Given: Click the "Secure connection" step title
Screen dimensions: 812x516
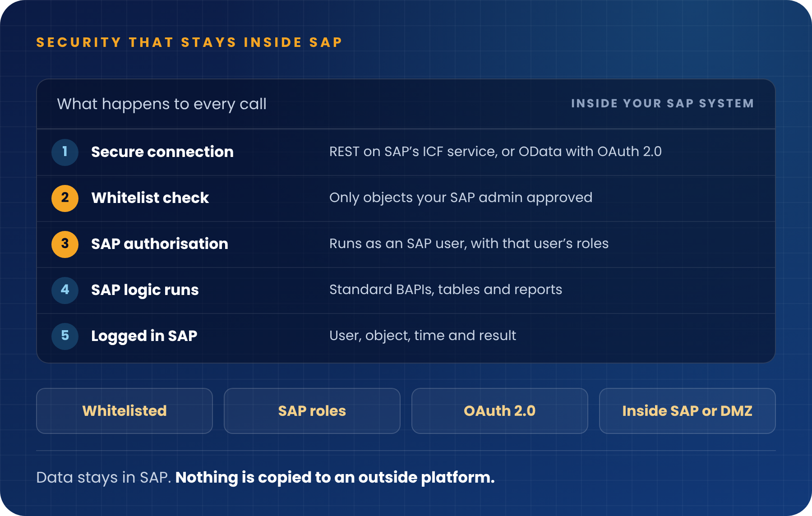Looking at the screenshot, I should [x=162, y=152].
